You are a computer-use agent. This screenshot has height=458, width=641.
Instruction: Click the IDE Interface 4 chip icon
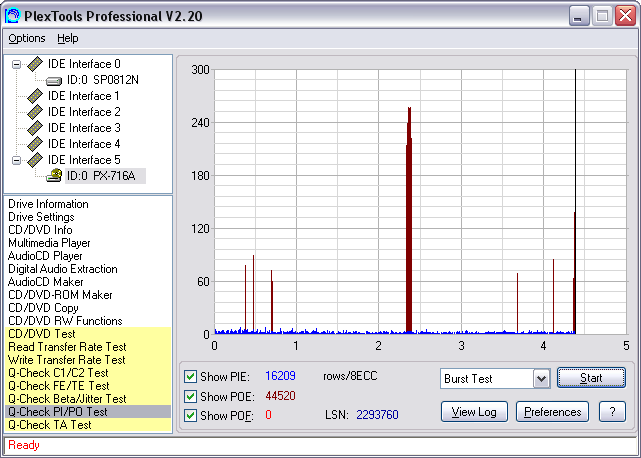point(35,144)
